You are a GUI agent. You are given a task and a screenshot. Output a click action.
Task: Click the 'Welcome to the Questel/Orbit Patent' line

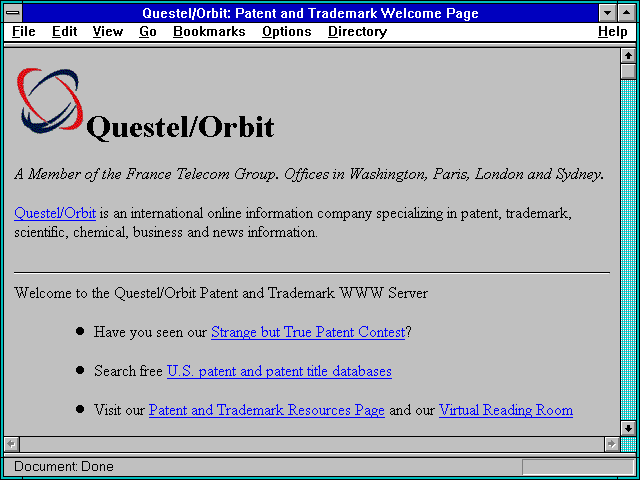point(221,293)
